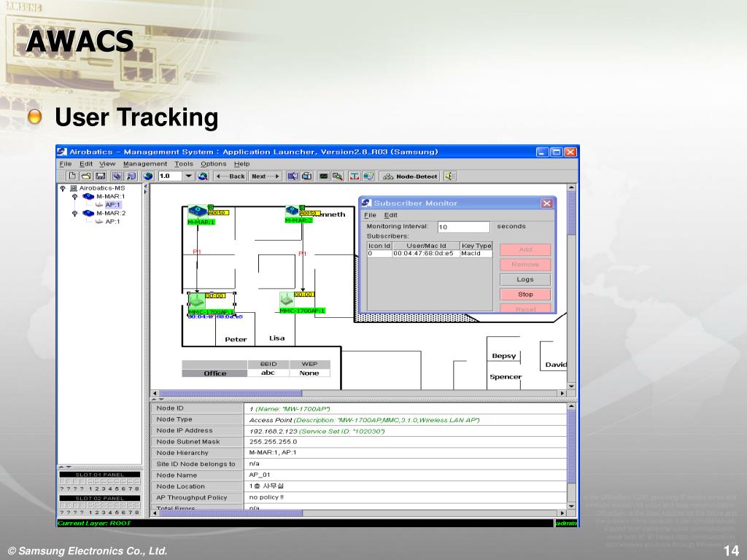
Task: Click the Save floppy disk toolbar icon
Action: pyautogui.click(x=101, y=176)
